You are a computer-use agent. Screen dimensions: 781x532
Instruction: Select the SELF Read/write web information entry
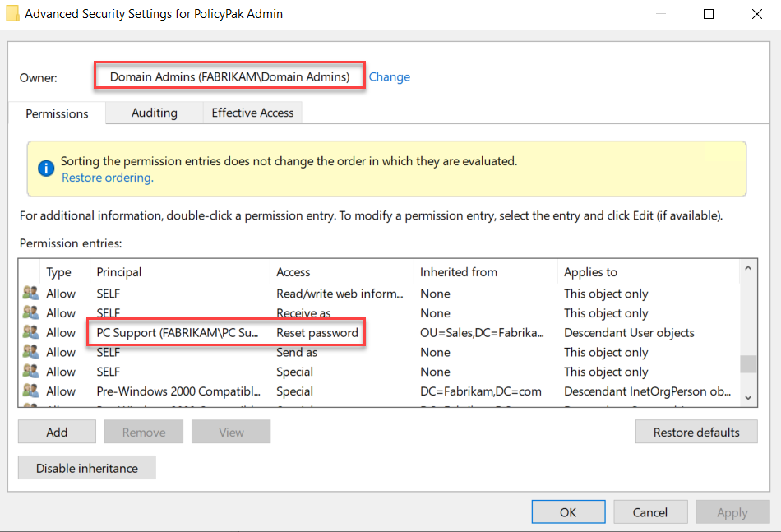click(x=381, y=294)
